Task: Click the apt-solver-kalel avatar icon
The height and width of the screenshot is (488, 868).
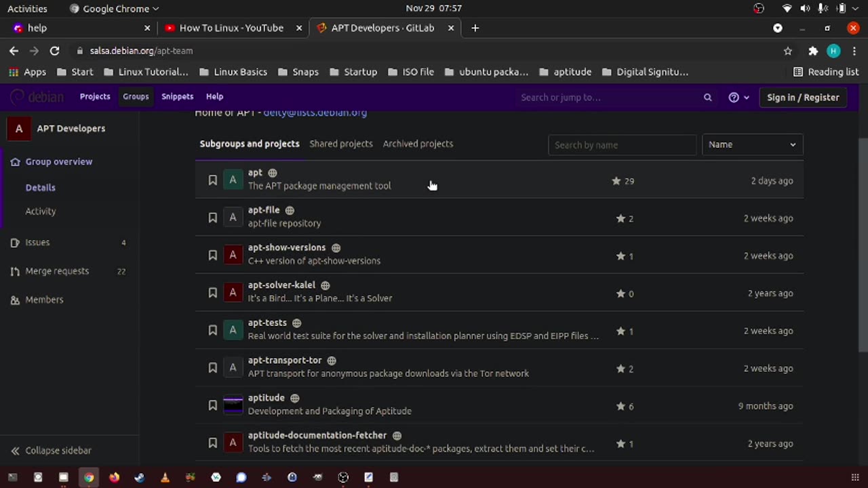Action: 233,293
